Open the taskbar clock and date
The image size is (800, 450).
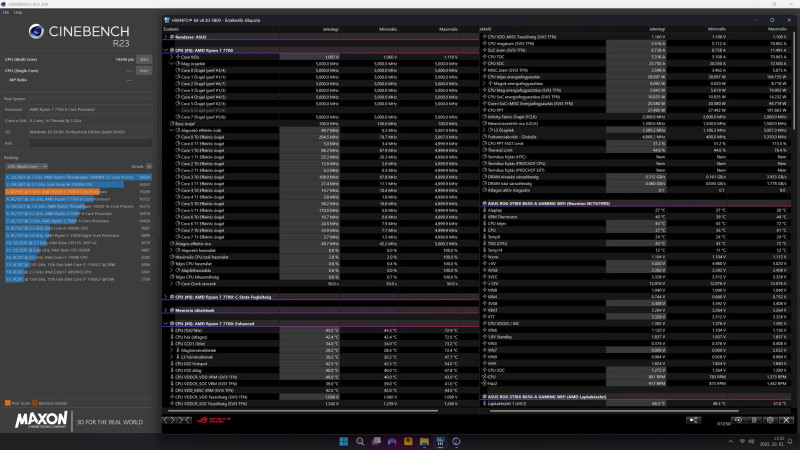(771, 441)
